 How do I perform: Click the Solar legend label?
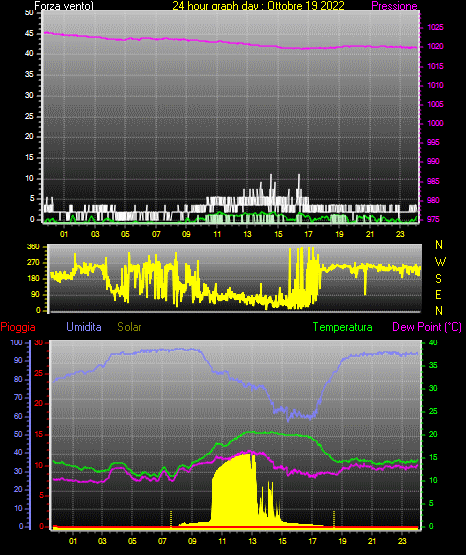point(130,327)
